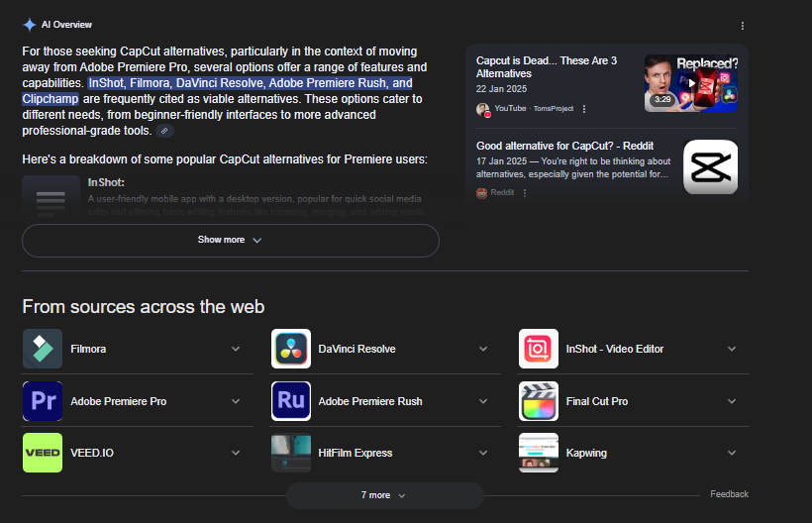Expand the InShot - Video Editor chevron
Viewport: 812px width, 523px height.
tap(732, 349)
